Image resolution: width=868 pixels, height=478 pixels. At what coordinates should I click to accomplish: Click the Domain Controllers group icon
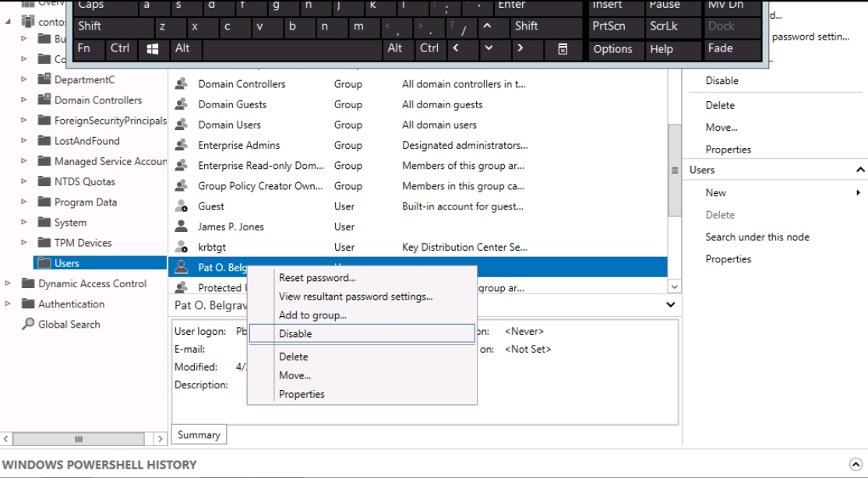pos(181,84)
